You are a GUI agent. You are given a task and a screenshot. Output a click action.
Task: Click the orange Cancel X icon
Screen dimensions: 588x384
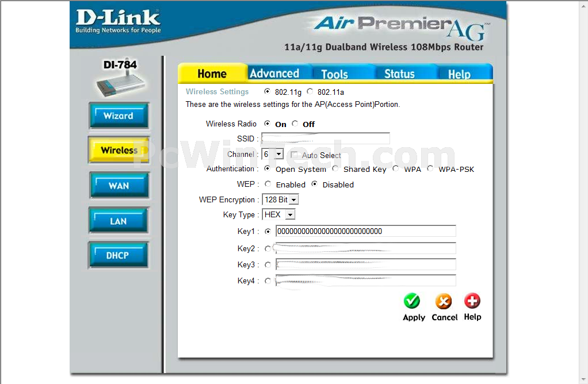(443, 301)
